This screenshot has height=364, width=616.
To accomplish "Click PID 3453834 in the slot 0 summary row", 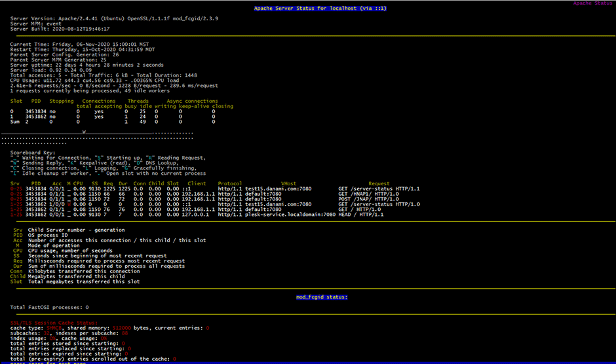I will (36, 111).
